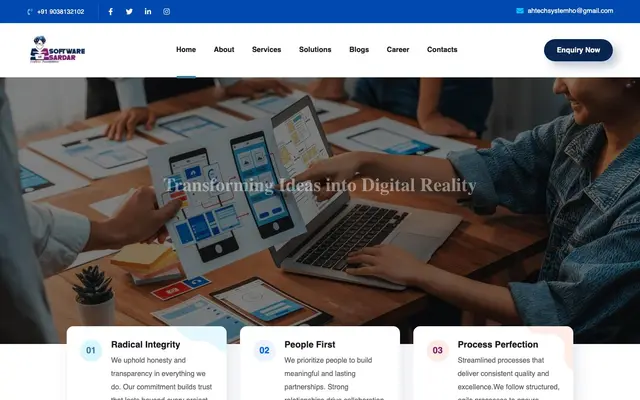Screen dimensions: 640x400
Task: Click the Enquiry Now button
Action: (x=578, y=50)
